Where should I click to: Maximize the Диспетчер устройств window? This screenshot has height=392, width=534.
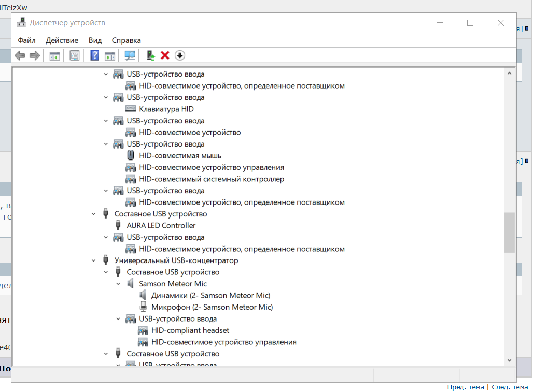pyautogui.click(x=470, y=23)
